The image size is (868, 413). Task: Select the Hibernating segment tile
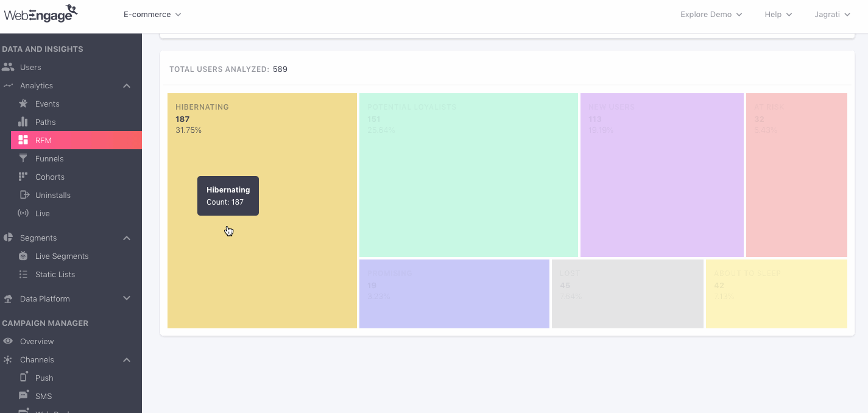pos(262,211)
